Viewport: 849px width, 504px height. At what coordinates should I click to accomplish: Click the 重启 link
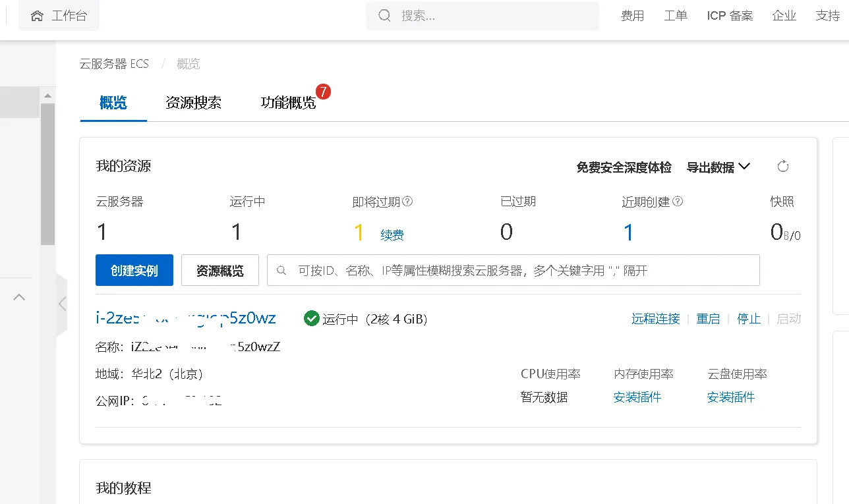click(x=708, y=319)
